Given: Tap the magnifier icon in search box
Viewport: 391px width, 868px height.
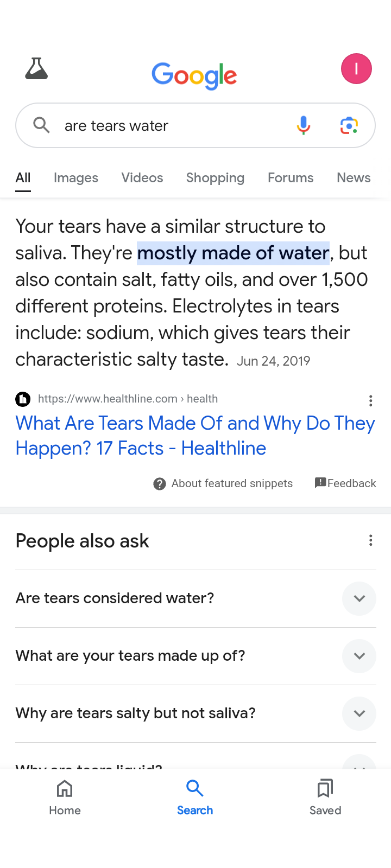Looking at the screenshot, I should pos(41,125).
